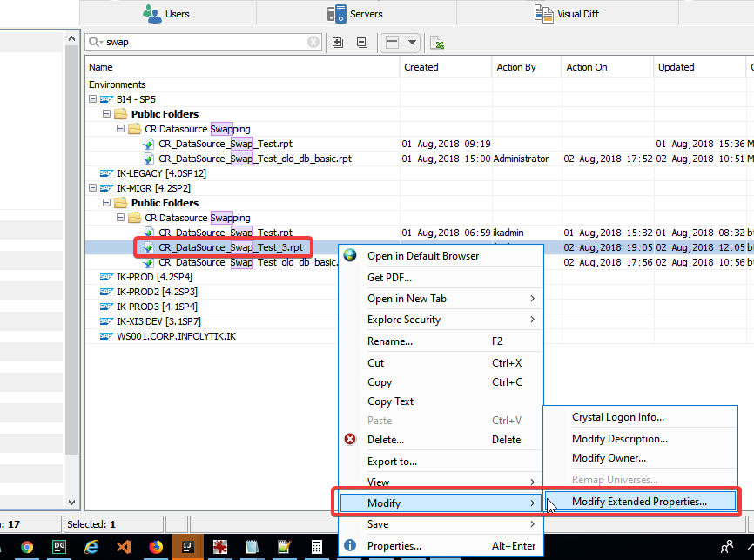
Task: Select CR_DataSource_Swap_Test_old_db_basic.rpt under BI4 - SP5
Action: (255, 159)
